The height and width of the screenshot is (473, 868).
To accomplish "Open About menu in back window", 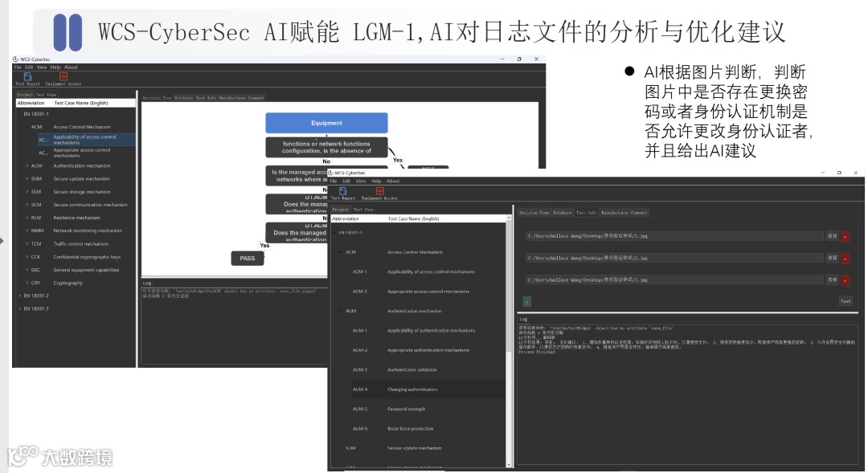I will click(x=71, y=67).
